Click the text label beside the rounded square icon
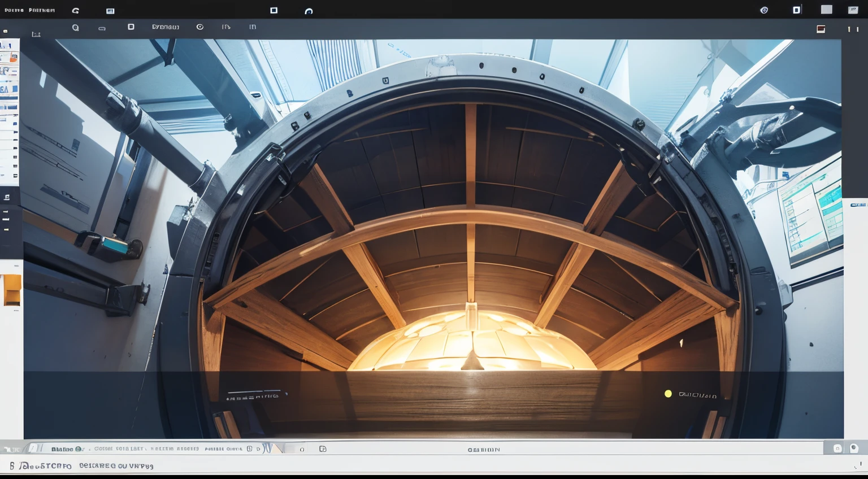This screenshot has height=479, width=868. [x=166, y=27]
